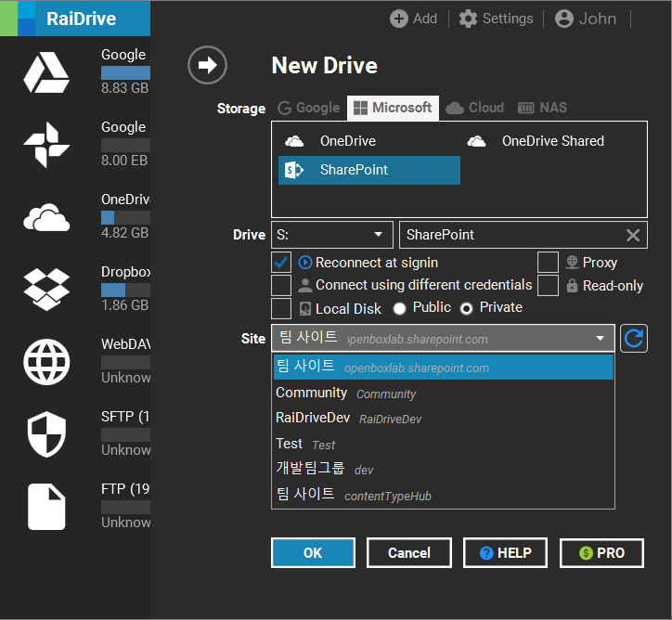Click the Cancel button

coord(408,553)
